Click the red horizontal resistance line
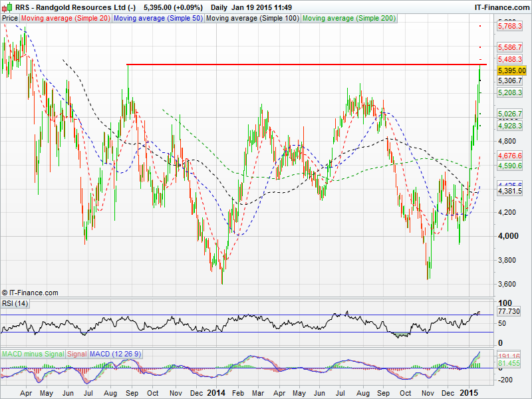 (299, 65)
